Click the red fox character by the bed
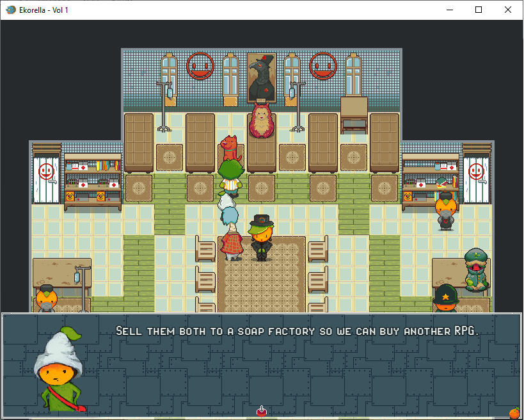This screenshot has height=420, width=524. (x=230, y=148)
